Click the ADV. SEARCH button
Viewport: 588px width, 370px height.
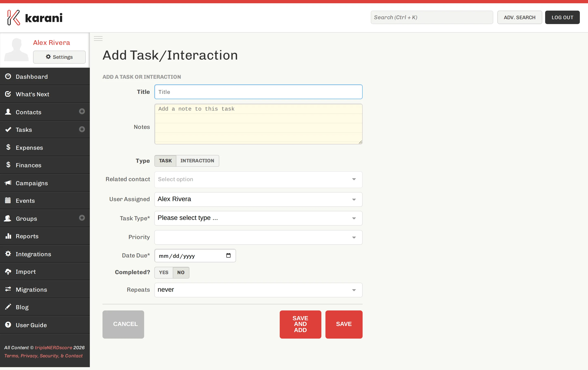point(519,17)
